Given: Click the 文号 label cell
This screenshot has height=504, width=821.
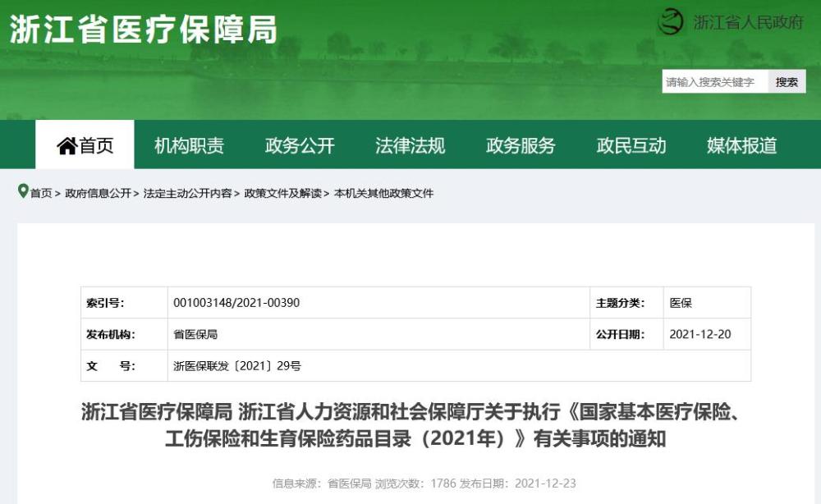Looking at the screenshot, I should (x=124, y=365).
